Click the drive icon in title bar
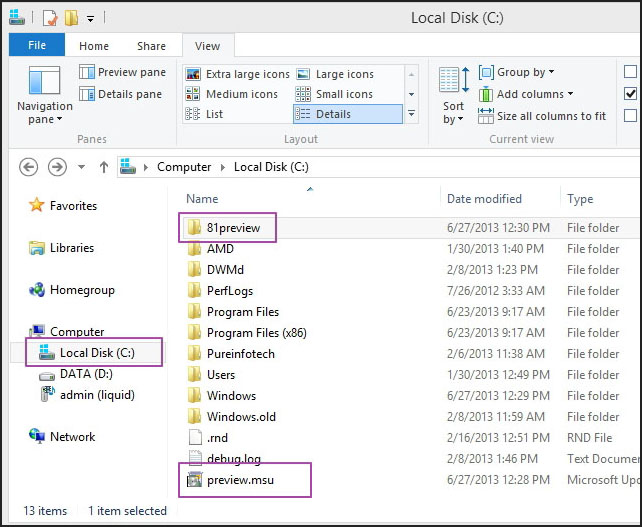This screenshot has height=527, width=642. [x=17, y=17]
